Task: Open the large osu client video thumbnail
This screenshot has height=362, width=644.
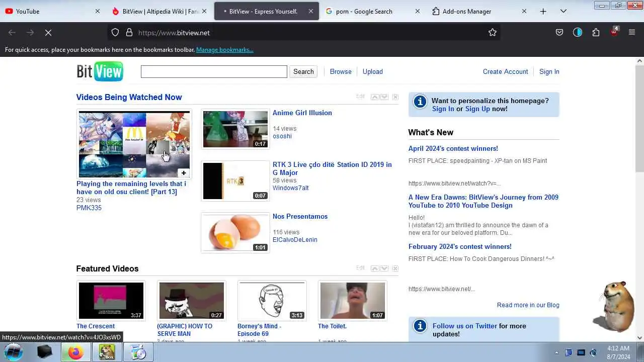Action: coord(134,144)
